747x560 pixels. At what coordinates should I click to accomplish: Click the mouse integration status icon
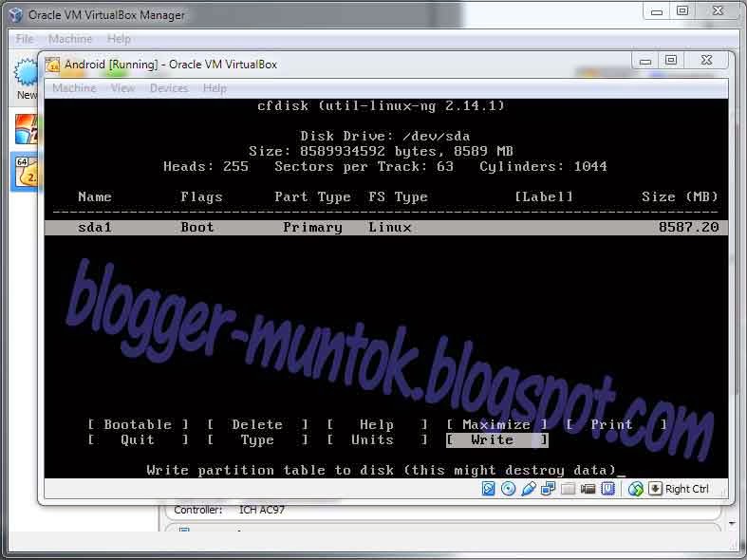pyautogui.click(x=636, y=489)
